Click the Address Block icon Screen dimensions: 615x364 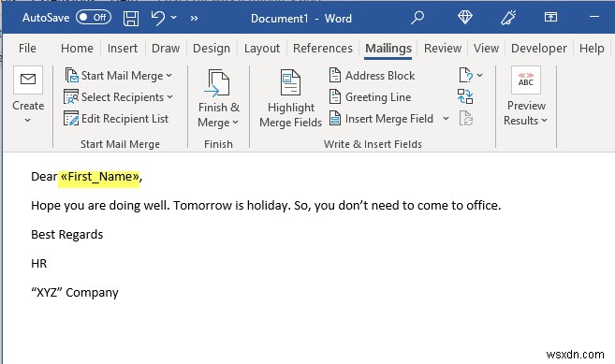coord(334,75)
